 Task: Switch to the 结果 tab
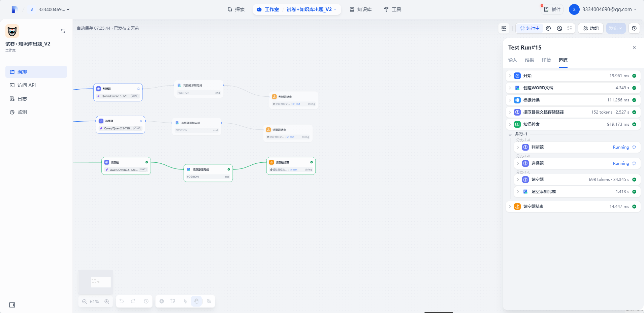click(x=529, y=60)
